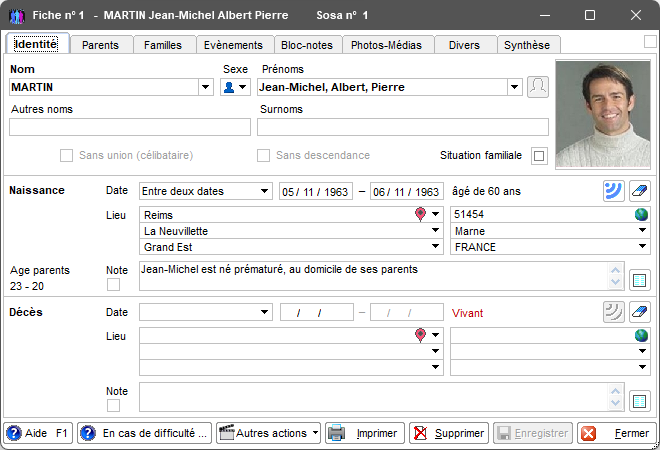
Task: Expand the Grand Est region dropdown
Action: [x=436, y=246]
